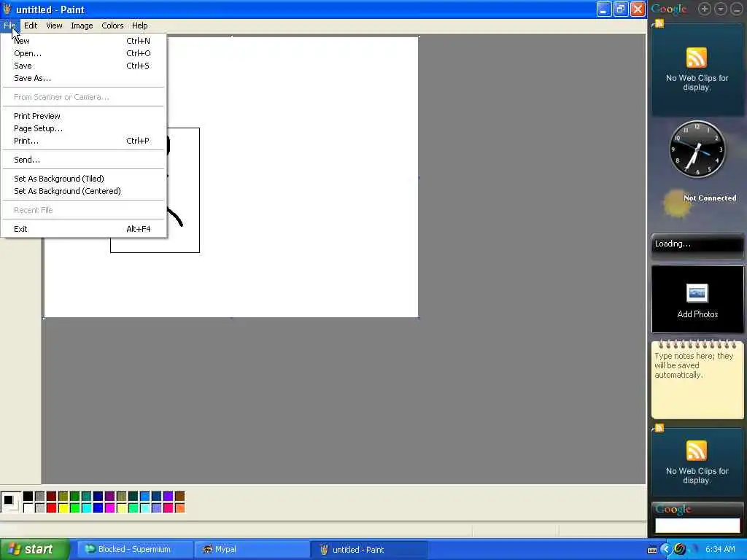The image size is (747, 560).
Task: Select Set As Background (Centered)
Action: (84, 191)
